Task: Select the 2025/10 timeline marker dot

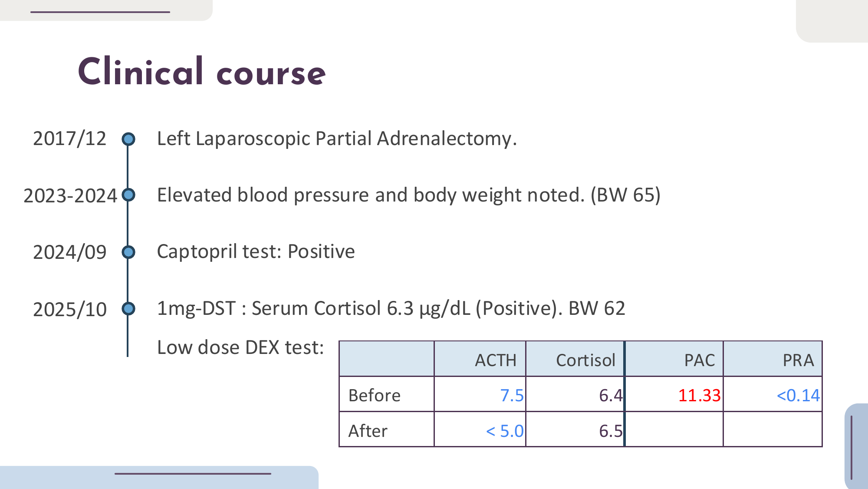Action: point(128,309)
